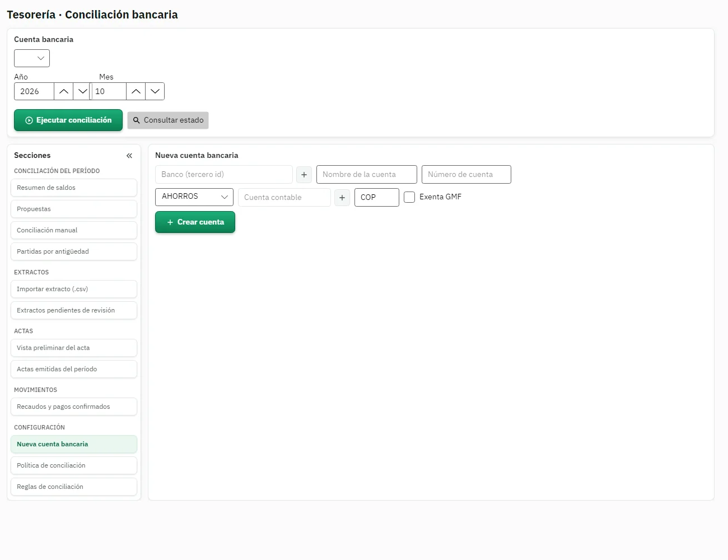This screenshot has width=728, height=560.
Task: Click the Crear cuenta button
Action: [x=195, y=222]
